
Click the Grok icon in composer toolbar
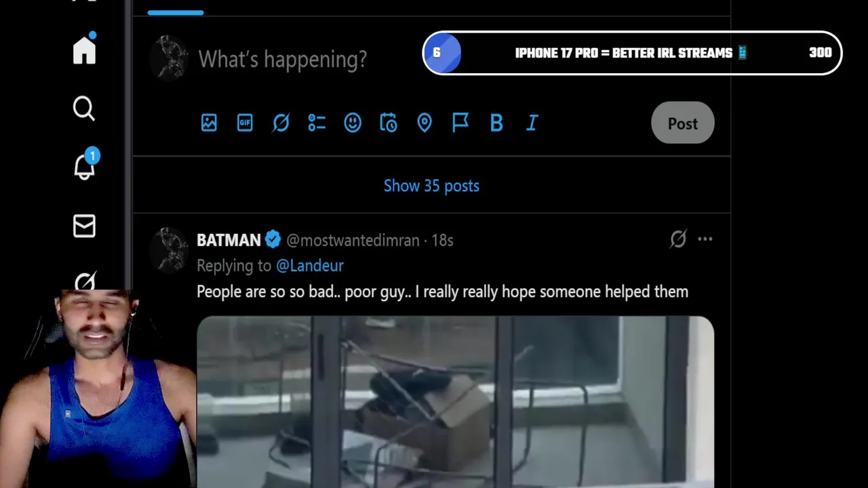pos(281,123)
